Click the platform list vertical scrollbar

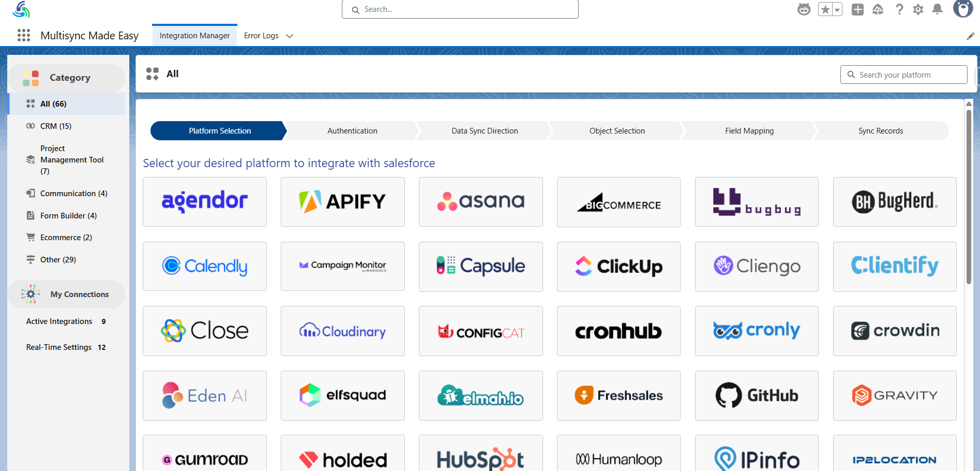pyautogui.click(x=969, y=197)
